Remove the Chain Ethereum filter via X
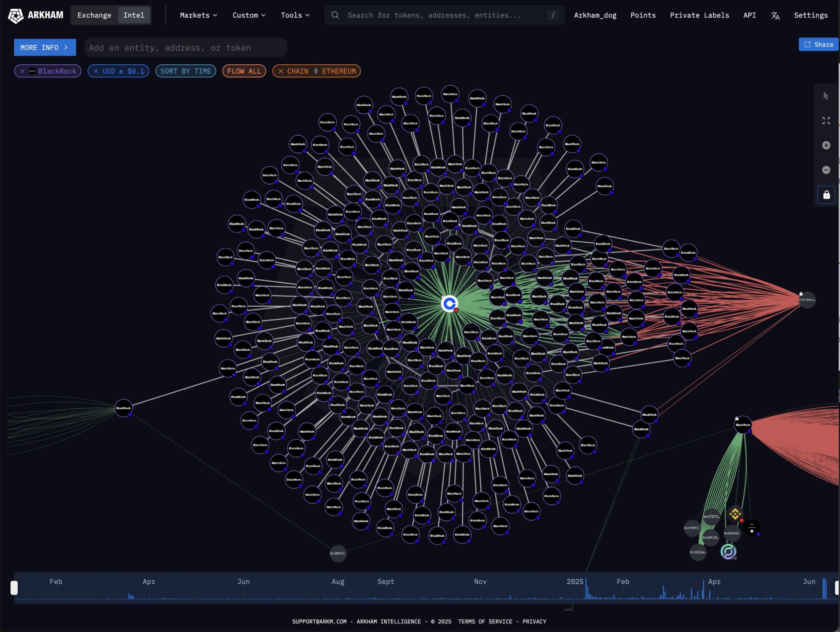 click(281, 71)
